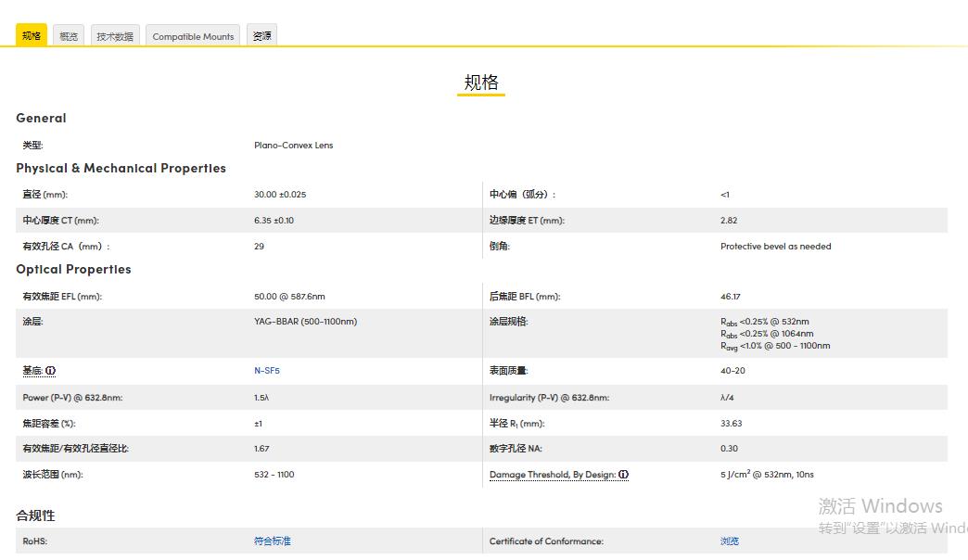This screenshot has height=560, width=968.
Task: Click the underlined 基底 label
Action: click(x=32, y=371)
